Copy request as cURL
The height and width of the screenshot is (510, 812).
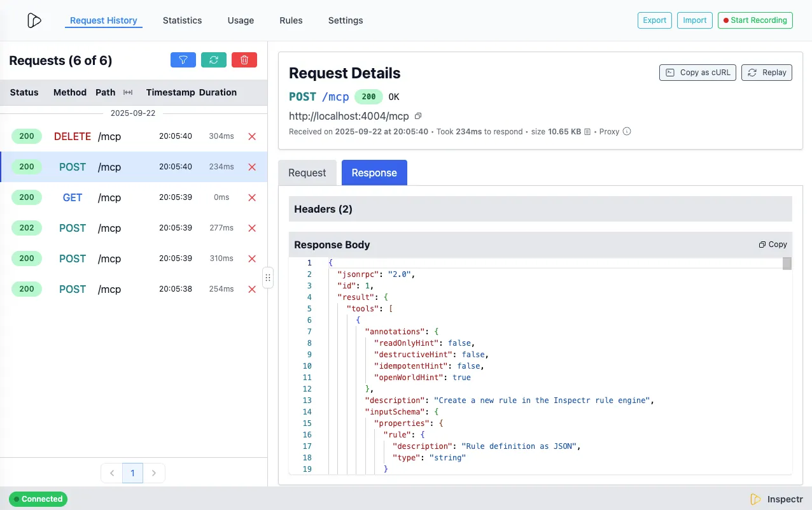697,73
